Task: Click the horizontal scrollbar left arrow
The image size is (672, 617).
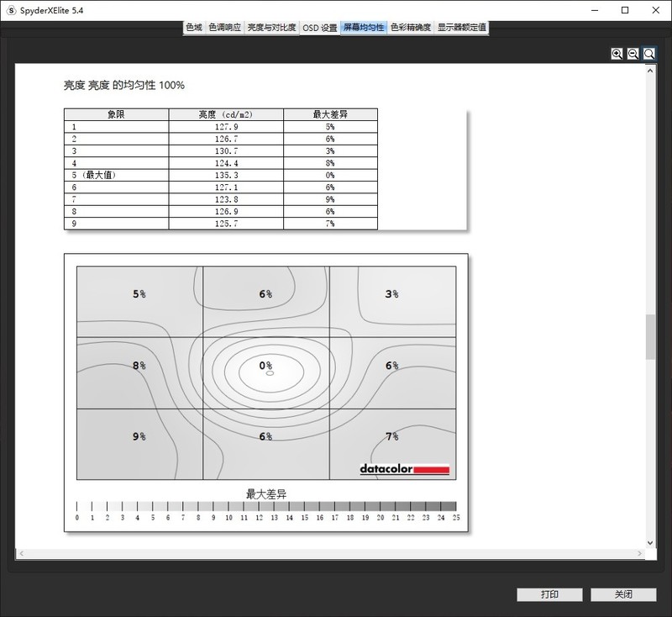Action: coord(22,554)
